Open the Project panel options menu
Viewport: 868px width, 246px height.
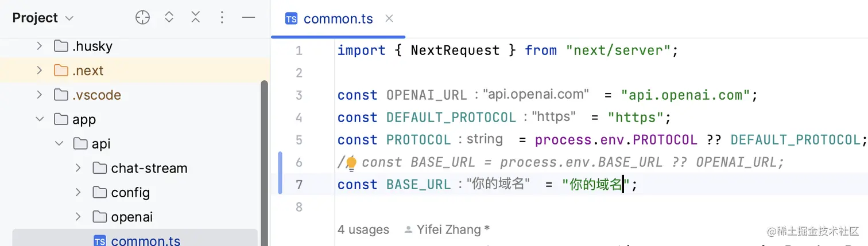(x=222, y=18)
